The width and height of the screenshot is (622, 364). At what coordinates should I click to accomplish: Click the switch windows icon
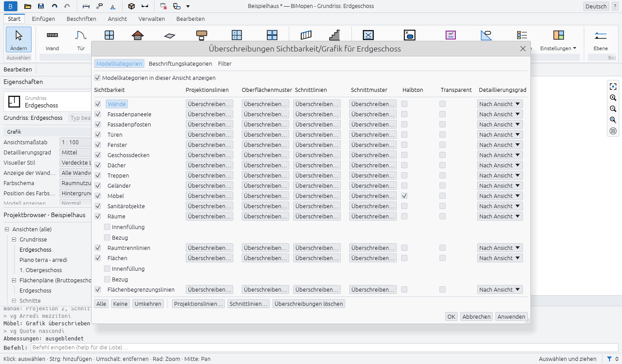coord(177,6)
